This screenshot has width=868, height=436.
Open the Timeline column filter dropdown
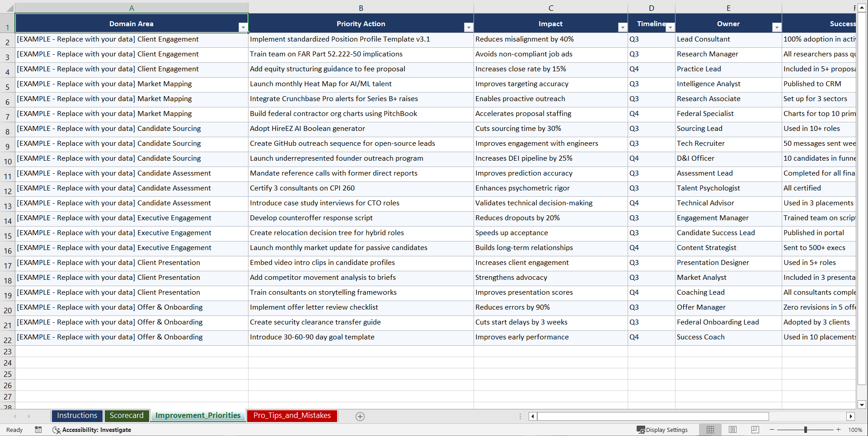coord(670,28)
